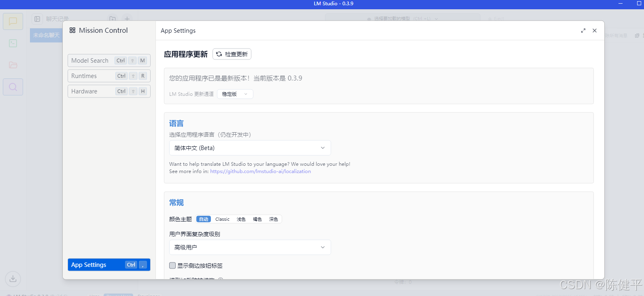This screenshot has height=296, width=644.
Task: Open the Model Search tab
Action: tap(109, 61)
